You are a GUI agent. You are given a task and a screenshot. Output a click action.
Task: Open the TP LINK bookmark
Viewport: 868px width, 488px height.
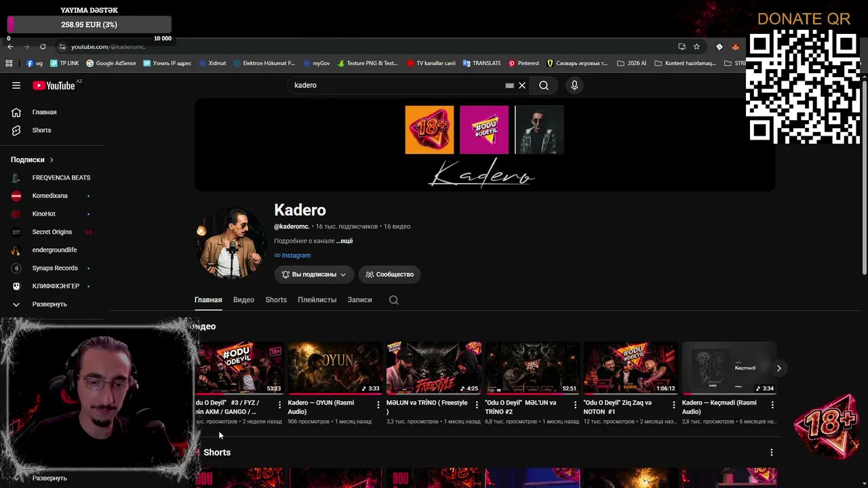point(64,63)
